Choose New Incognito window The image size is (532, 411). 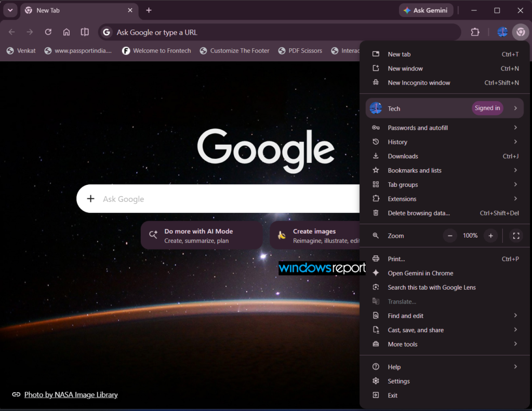click(x=445, y=83)
